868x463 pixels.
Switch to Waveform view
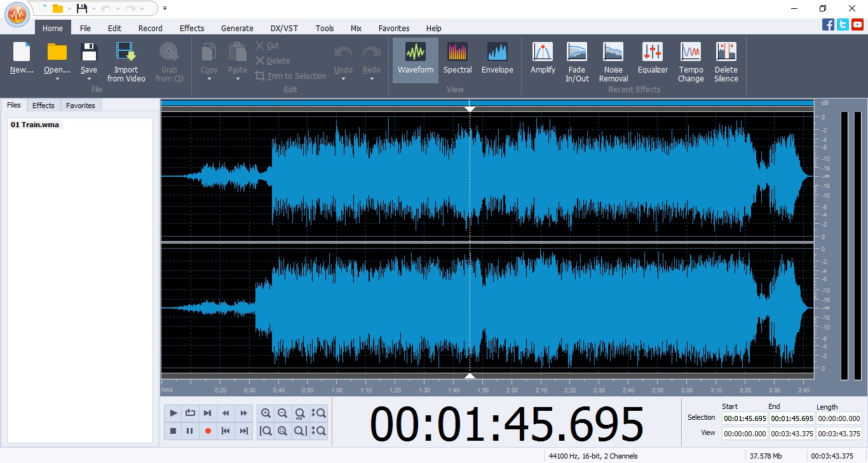pyautogui.click(x=416, y=60)
